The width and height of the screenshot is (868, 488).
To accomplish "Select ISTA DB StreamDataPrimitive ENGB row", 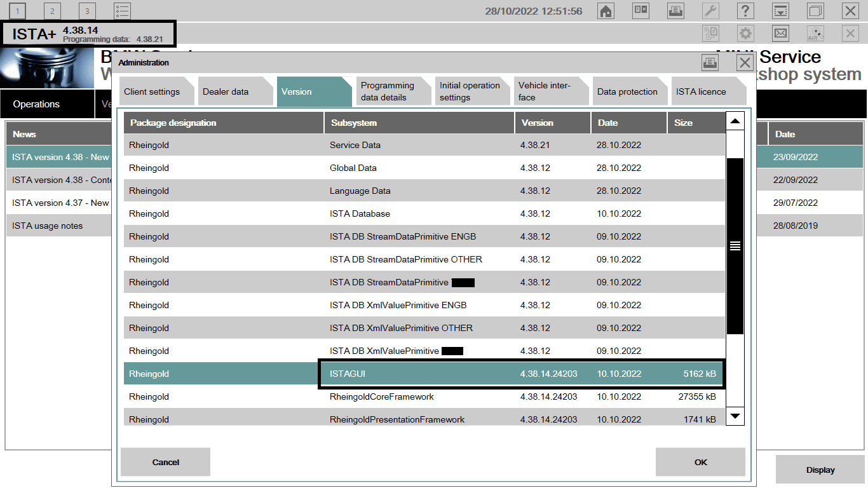I will [x=424, y=236].
